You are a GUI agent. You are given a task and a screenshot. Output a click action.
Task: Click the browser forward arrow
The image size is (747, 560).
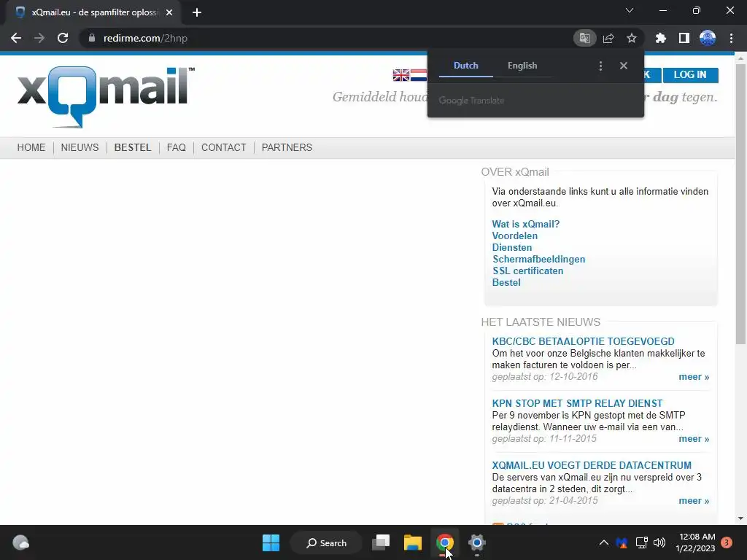coord(39,38)
